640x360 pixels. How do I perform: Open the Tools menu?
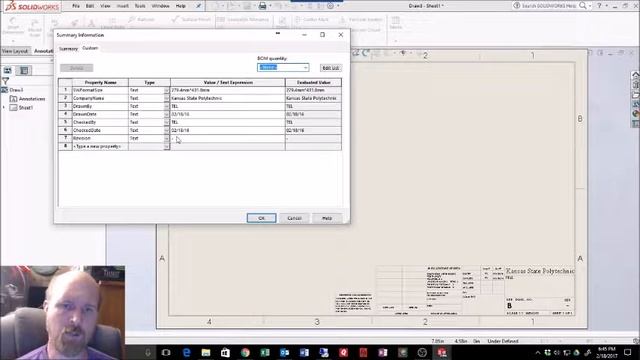[x=140, y=6]
